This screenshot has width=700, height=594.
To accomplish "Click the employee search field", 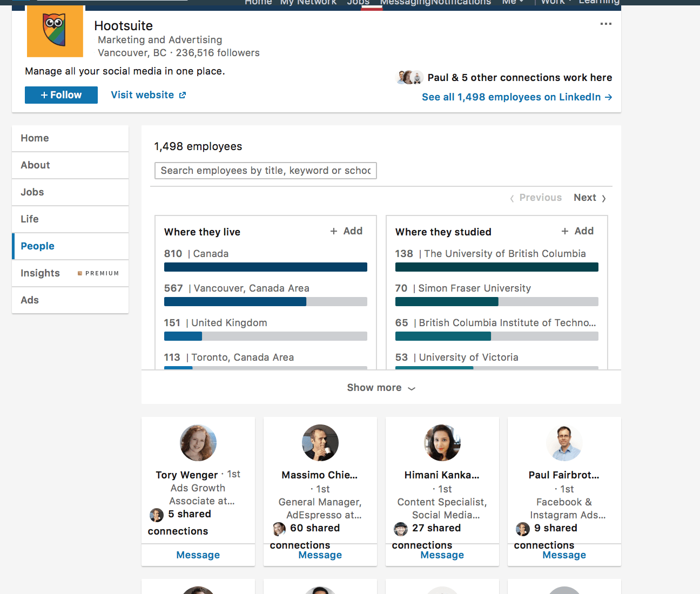I will [266, 171].
